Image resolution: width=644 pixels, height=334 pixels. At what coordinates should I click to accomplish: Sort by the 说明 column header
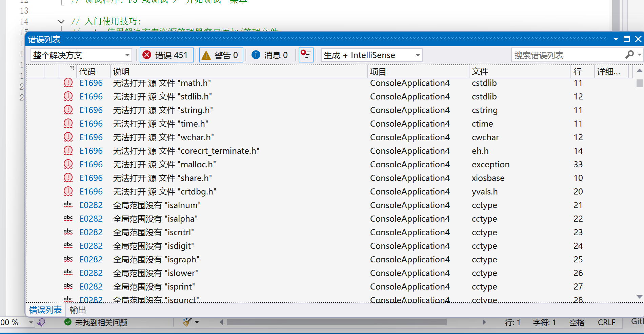[x=239, y=72]
